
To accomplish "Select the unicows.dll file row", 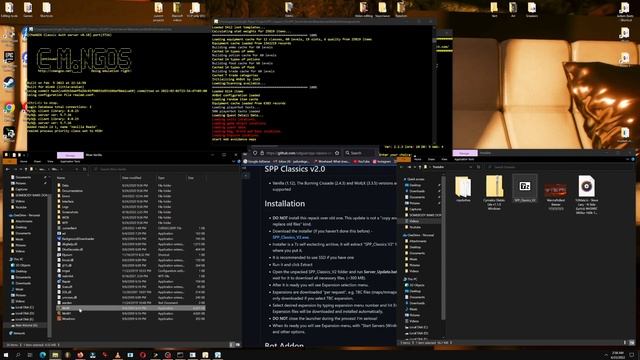I will click(x=131, y=298).
